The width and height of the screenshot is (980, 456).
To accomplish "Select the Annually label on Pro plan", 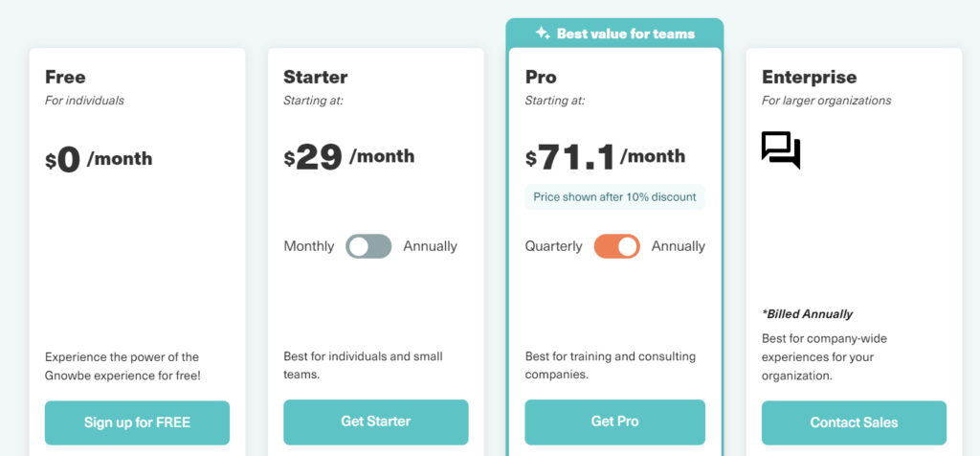I will point(679,246).
